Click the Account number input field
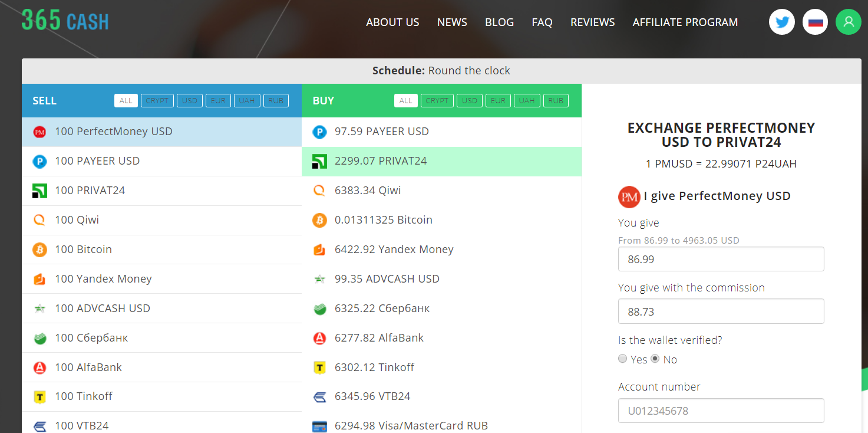The image size is (868, 433). coord(721,411)
